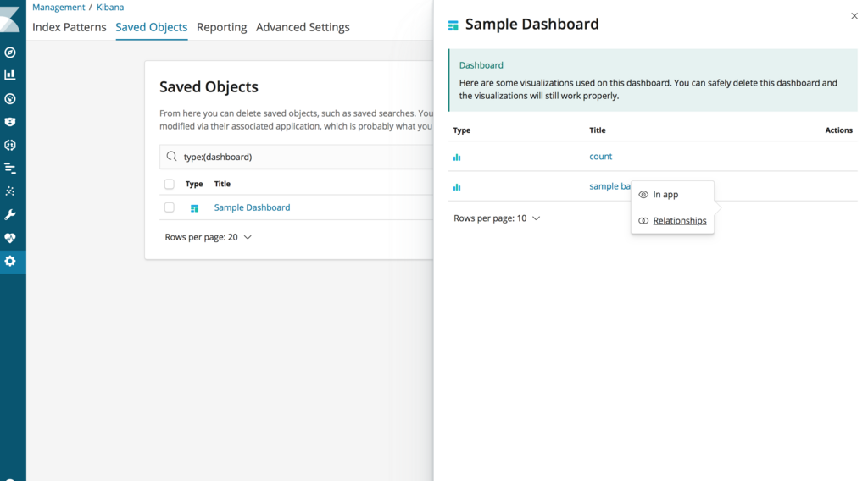Toggle the select-all checkbox in table header
Viewport: 868px width, 481px height.
click(170, 184)
